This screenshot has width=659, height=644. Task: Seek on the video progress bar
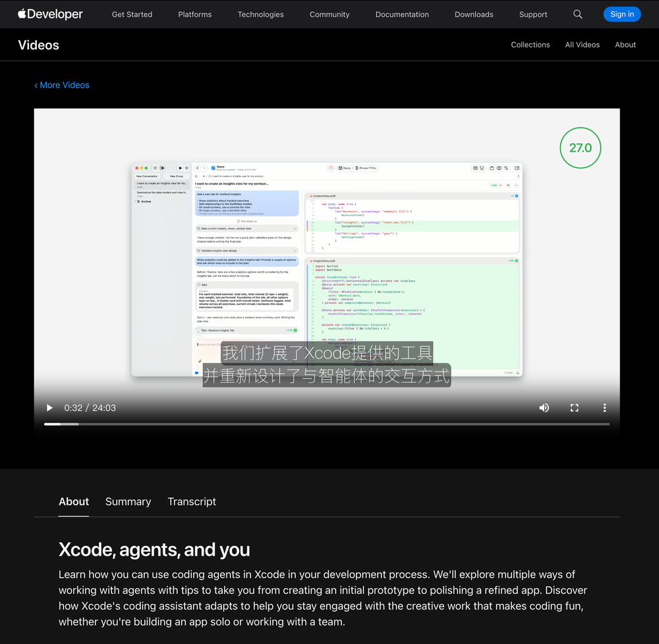tap(327, 424)
